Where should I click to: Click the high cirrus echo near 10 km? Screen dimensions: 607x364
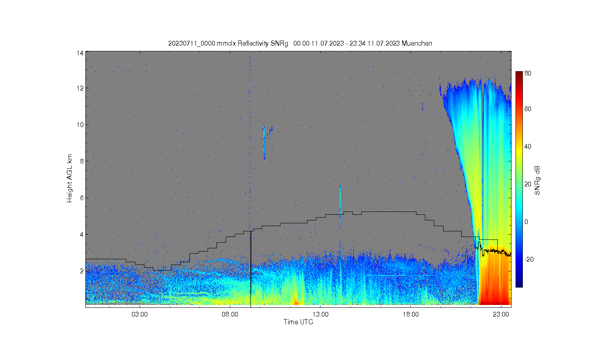click(x=267, y=142)
